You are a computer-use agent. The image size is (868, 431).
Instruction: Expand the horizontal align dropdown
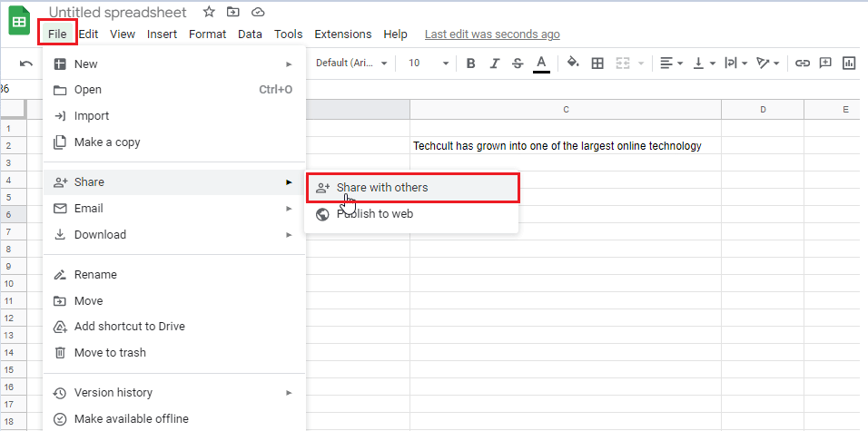(x=672, y=64)
